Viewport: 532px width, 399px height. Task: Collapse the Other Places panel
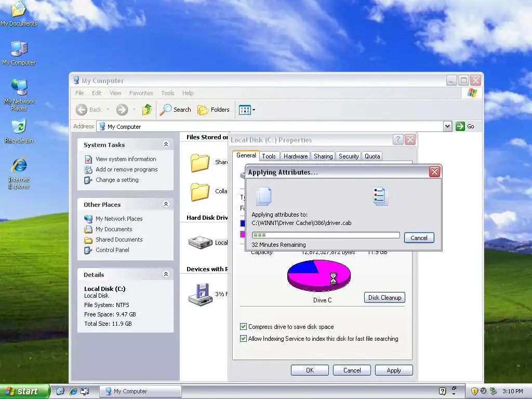(166, 204)
